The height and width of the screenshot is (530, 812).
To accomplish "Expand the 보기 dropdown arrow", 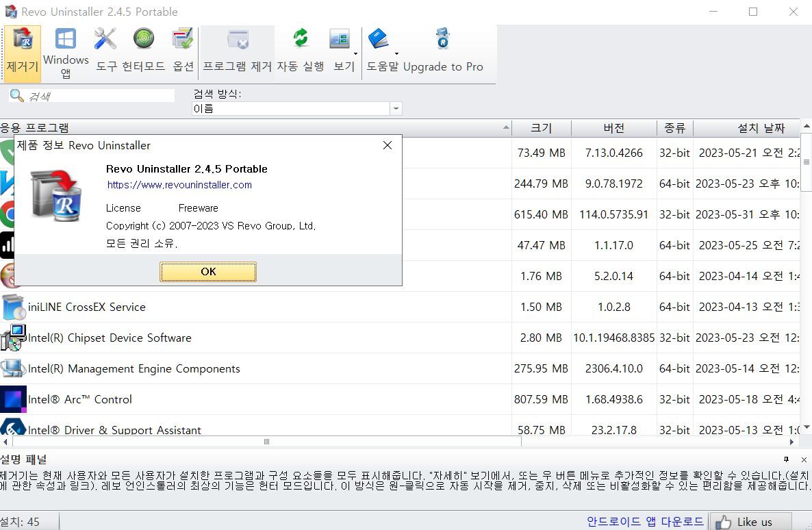I will [x=355, y=54].
